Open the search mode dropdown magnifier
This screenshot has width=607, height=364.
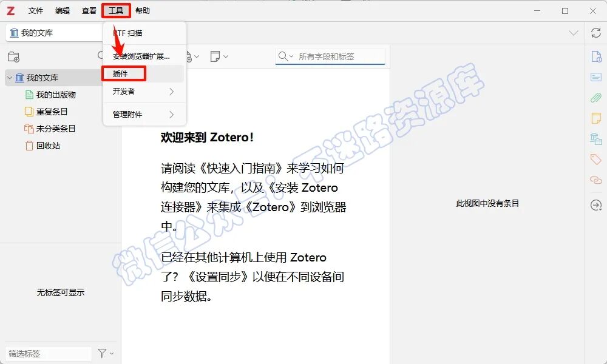point(286,56)
